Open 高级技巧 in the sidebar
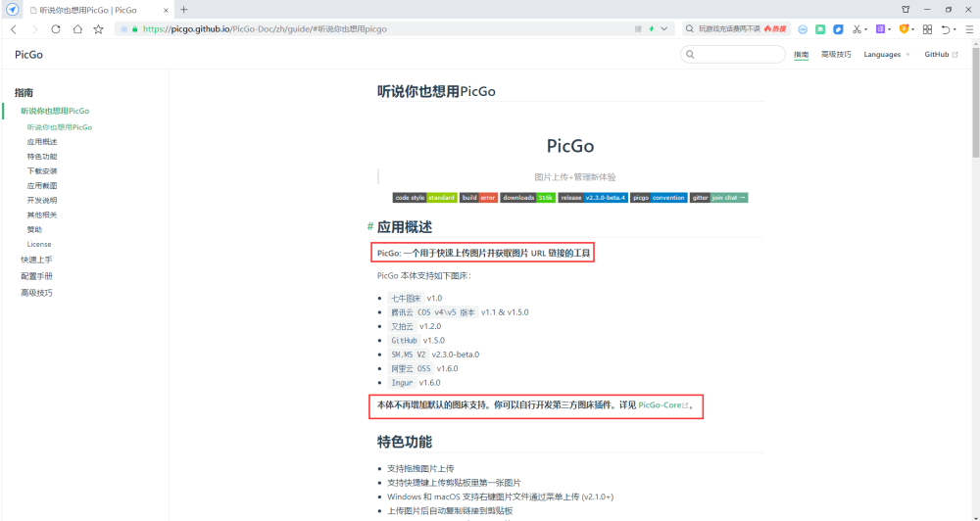This screenshot has width=980, height=521. coord(36,293)
